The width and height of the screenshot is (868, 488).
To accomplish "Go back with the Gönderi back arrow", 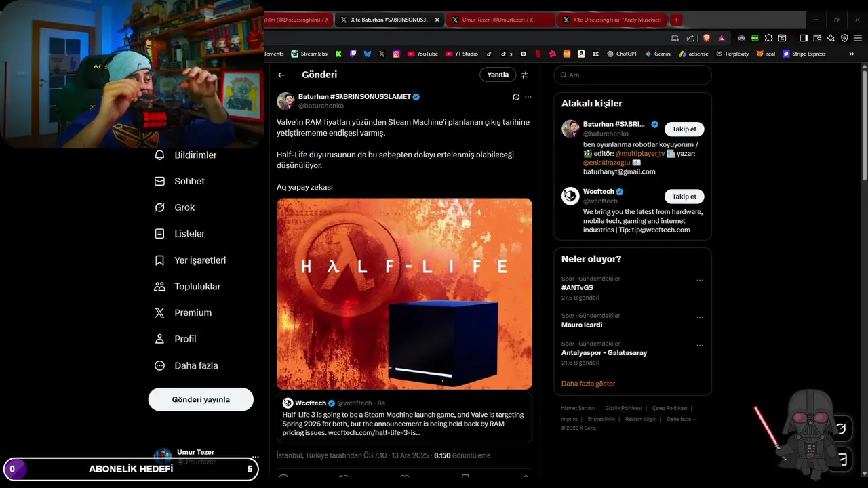I will click(281, 75).
